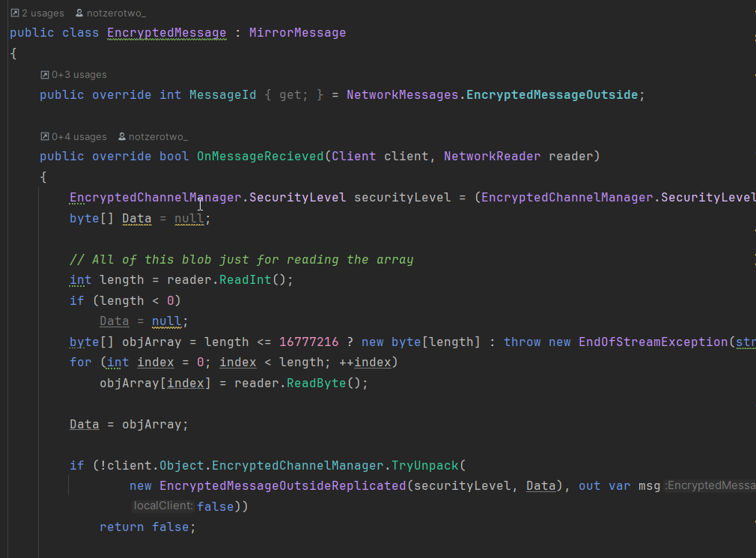
Task: Click the 'Object' property after client.
Action: 182,465
